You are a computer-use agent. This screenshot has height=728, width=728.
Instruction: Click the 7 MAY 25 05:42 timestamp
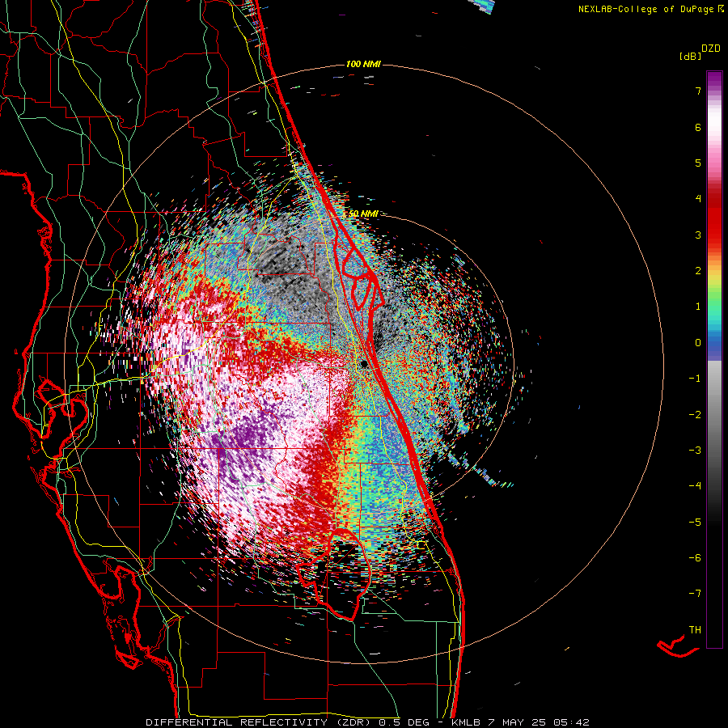[x=539, y=722]
